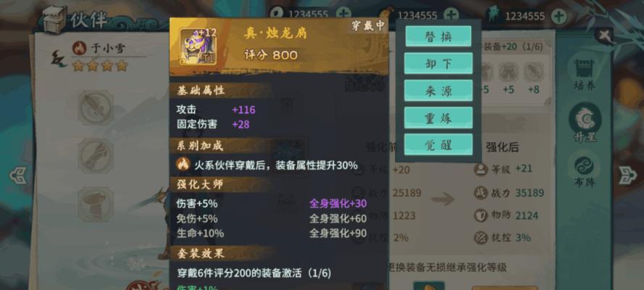Screen dimensions: 644x290
Task: Click the 卸下 (unequip) button
Action: click(438, 63)
